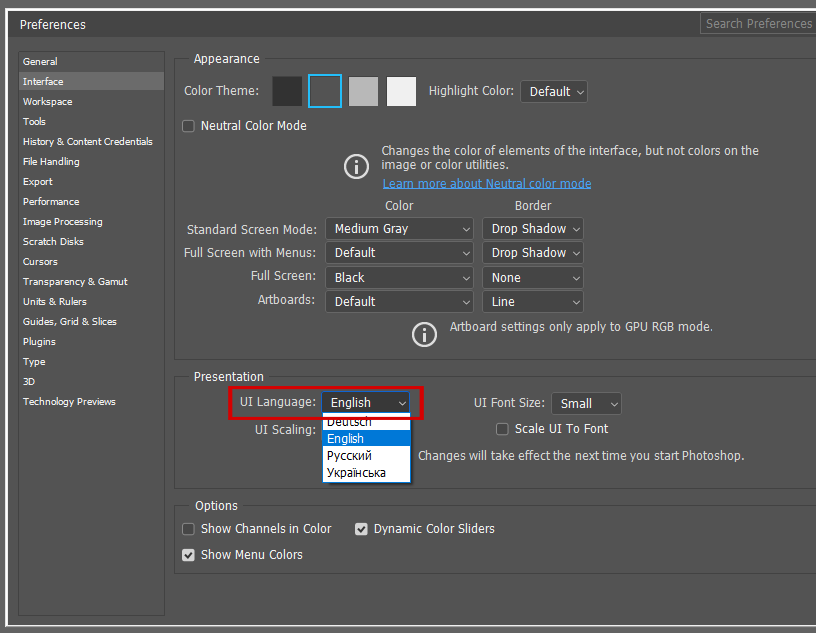Open the Type preferences category

click(92, 362)
